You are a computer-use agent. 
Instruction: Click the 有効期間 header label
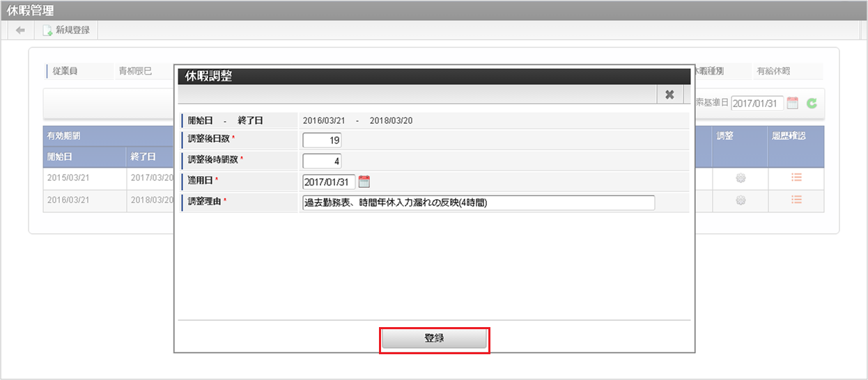coord(63,136)
